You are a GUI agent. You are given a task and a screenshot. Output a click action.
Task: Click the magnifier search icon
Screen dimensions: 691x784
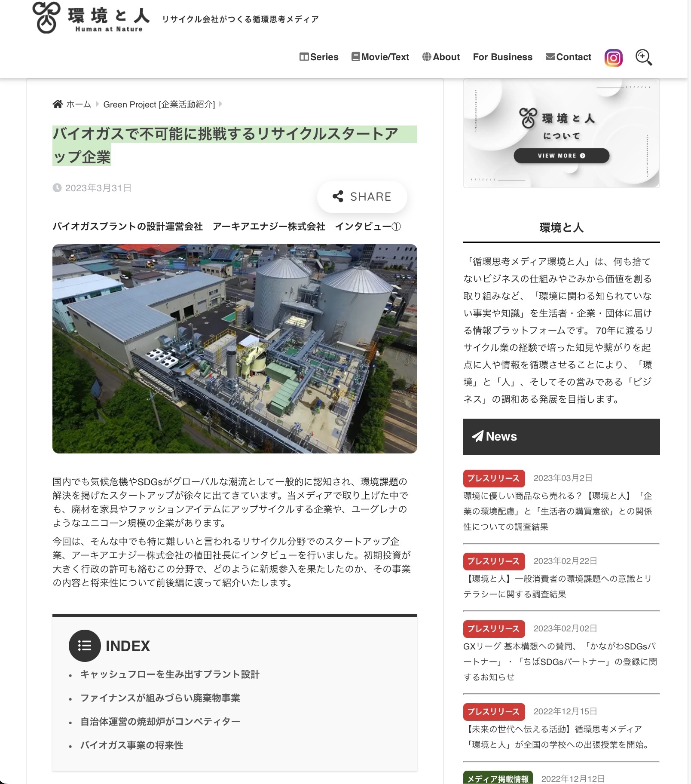click(x=643, y=58)
